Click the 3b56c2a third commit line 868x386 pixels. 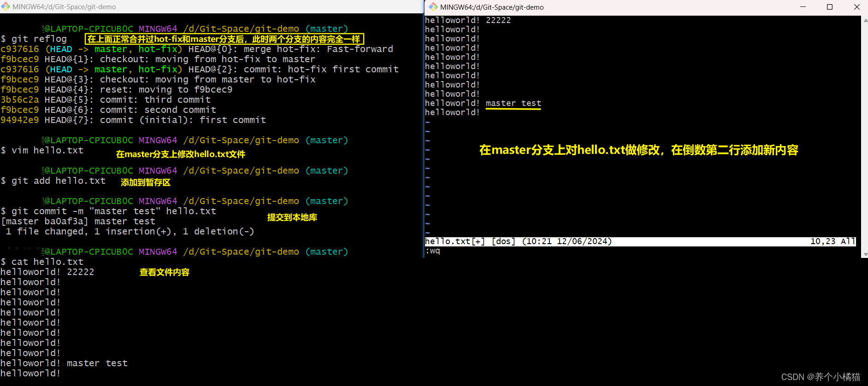[x=106, y=100]
